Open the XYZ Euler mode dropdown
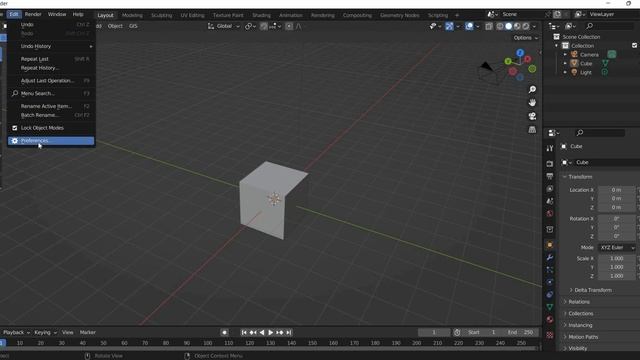The image size is (640, 360). click(x=617, y=248)
